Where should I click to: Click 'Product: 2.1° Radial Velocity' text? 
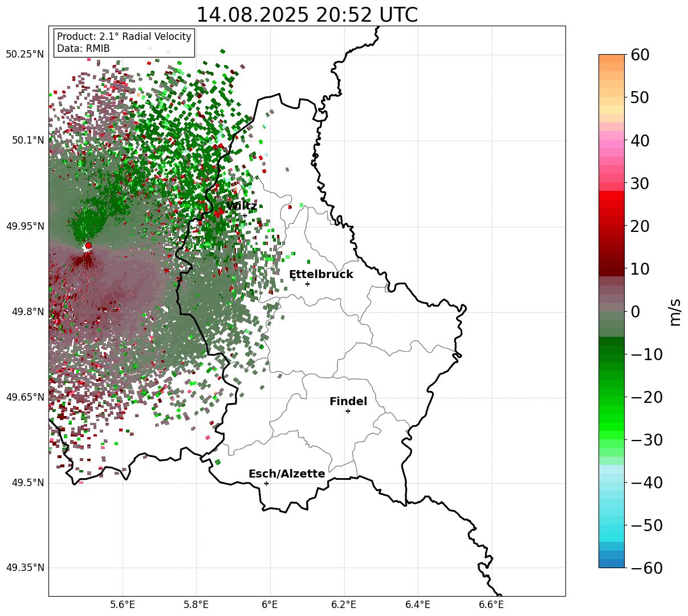click(x=124, y=37)
